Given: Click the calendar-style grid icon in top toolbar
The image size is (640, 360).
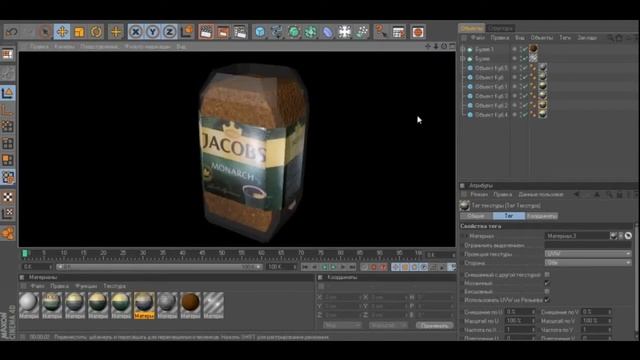Looking at the screenshot, I should point(399,32).
